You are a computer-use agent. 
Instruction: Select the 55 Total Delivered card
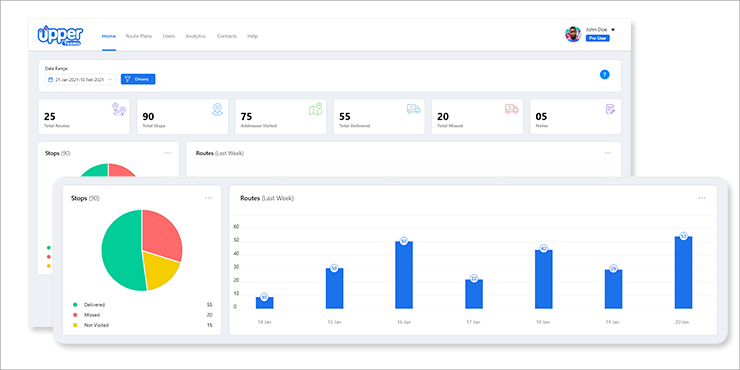[379, 117]
